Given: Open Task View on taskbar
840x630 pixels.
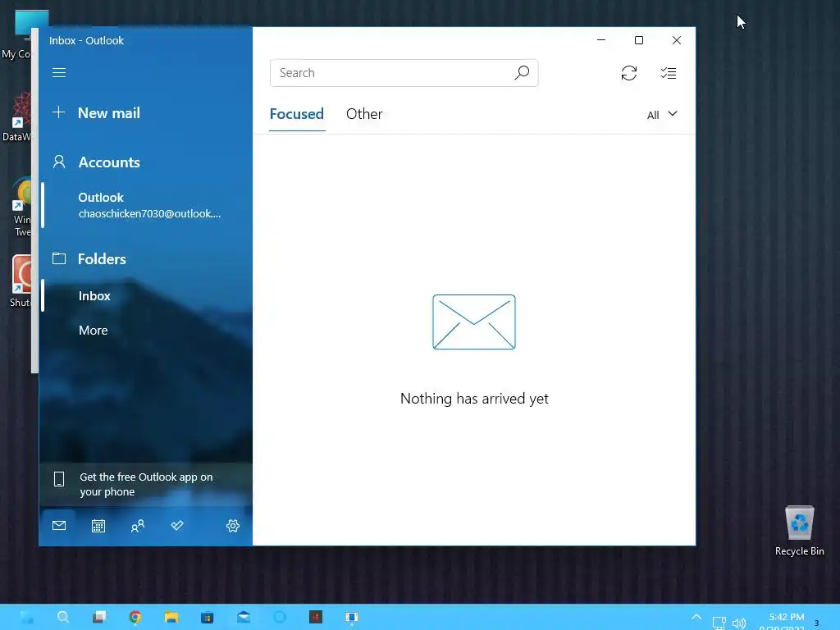Looking at the screenshot, I should click(x=99, y=617).
